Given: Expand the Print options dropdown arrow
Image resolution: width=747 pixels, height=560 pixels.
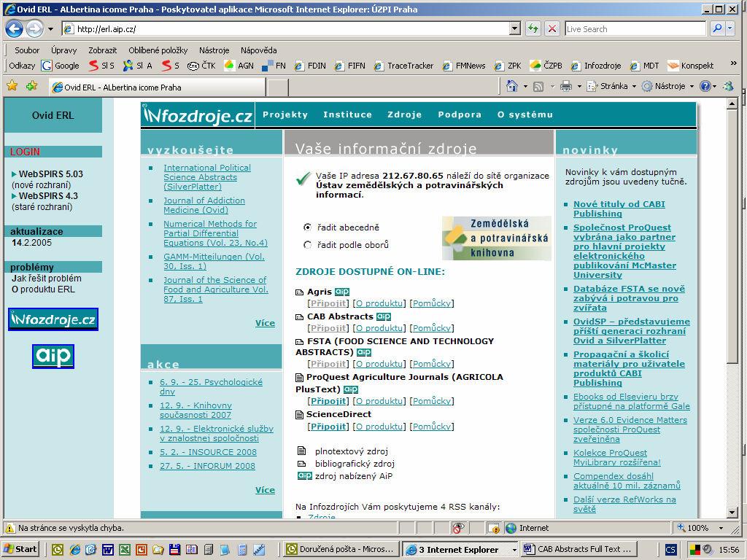Looking at the screenshot, I should coord(579,86).
